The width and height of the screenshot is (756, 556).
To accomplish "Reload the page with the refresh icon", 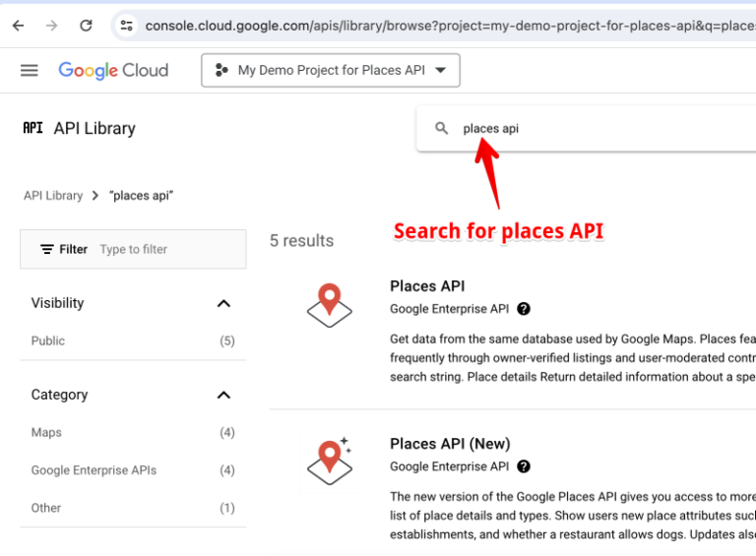I will [86, 25].
